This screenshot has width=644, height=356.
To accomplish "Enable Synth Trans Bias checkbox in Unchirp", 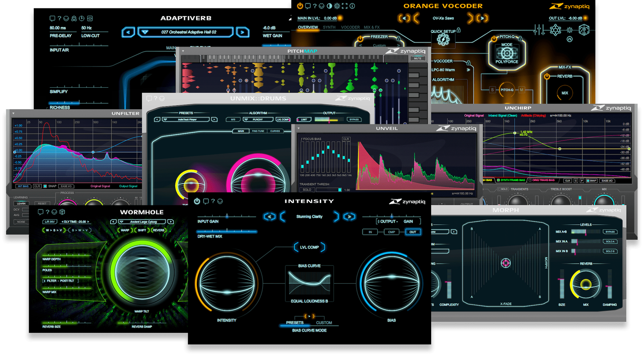I will click(x=498, y=180).
